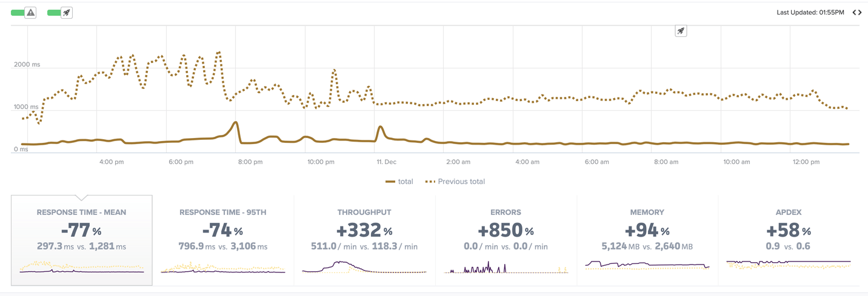Click the embed code arrows icon
The image size is (868, 296).
pos(857,12)
